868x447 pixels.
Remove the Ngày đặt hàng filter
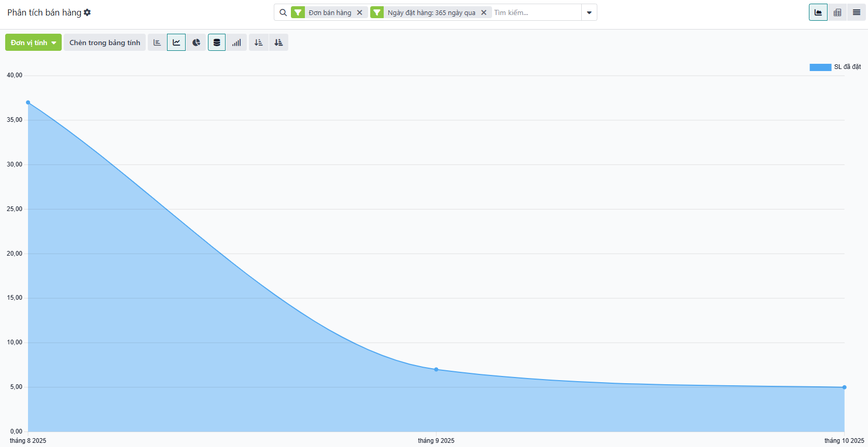(x=484, y=12)
